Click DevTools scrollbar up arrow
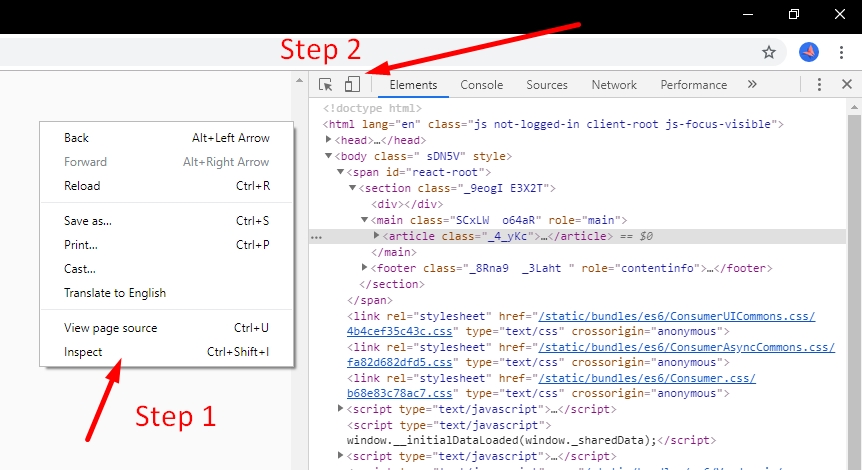The height and width of the screenshot is (470, 862). click(x=854, y=107)
